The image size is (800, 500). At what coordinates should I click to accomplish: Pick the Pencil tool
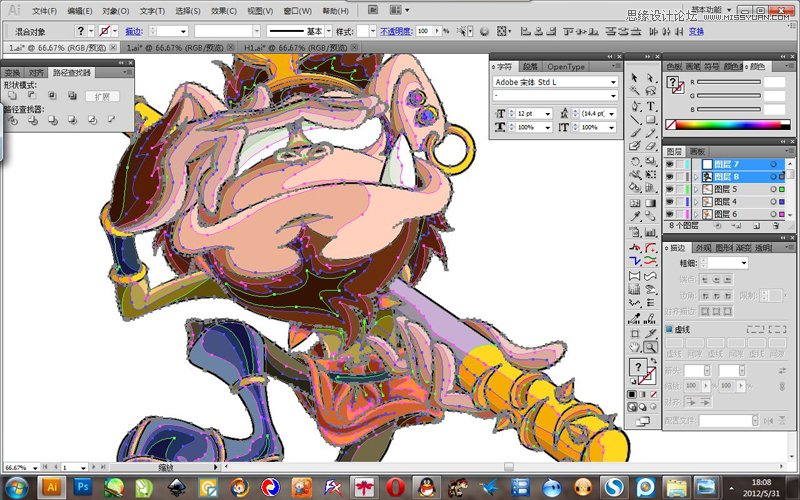651,133
